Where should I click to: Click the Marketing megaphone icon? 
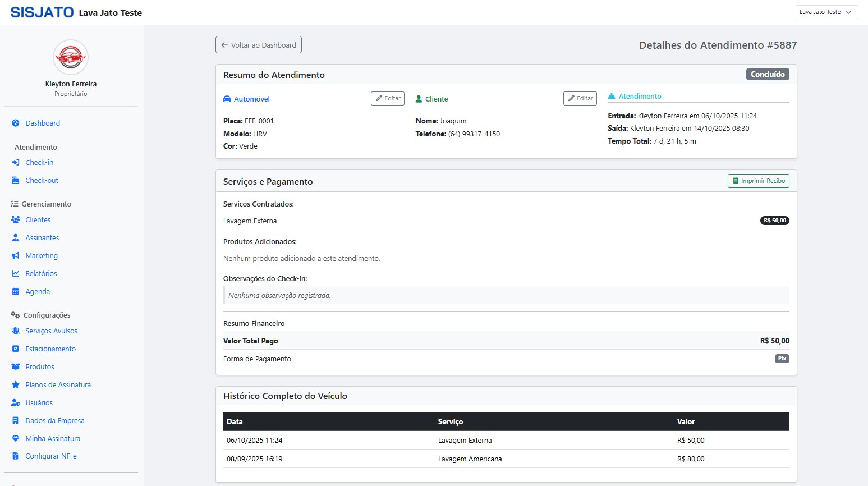(x=16, y=255)
